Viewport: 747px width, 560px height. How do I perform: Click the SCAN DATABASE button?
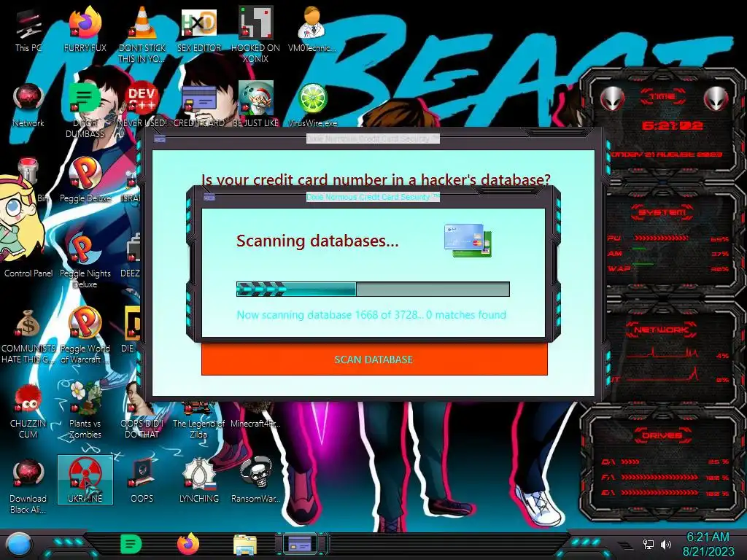pyautogui.click(x=374, y=359)
